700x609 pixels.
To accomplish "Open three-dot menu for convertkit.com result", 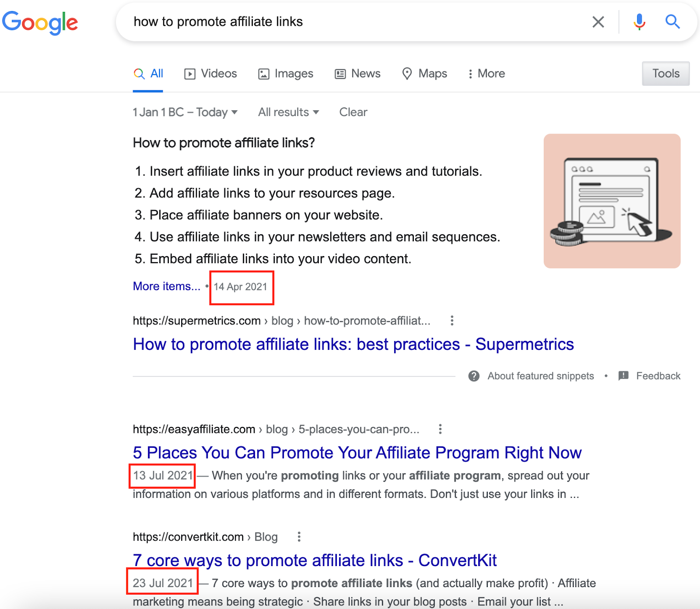I will [299, 537].
